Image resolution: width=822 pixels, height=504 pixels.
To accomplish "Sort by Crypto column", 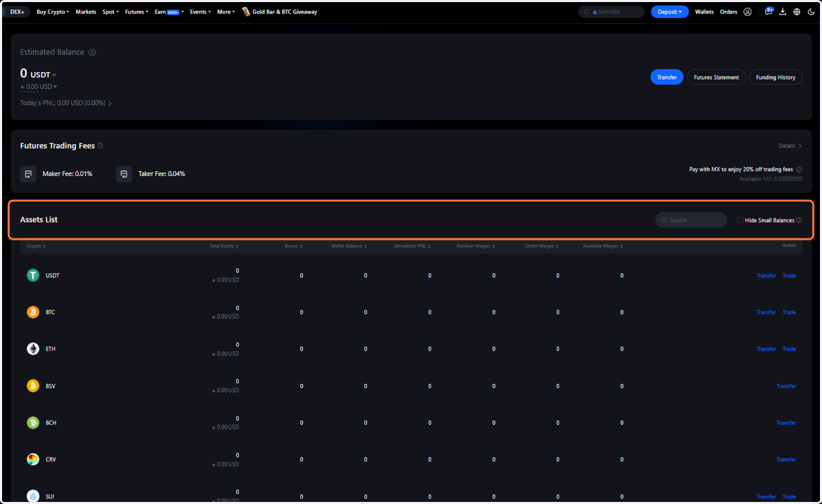I will click(x=36, y=246).
